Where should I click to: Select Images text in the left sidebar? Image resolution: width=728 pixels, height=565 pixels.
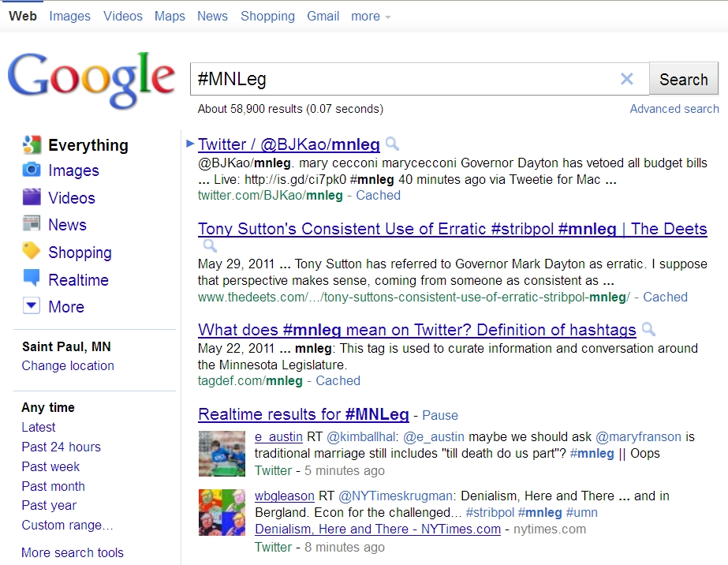click(73, 170)
